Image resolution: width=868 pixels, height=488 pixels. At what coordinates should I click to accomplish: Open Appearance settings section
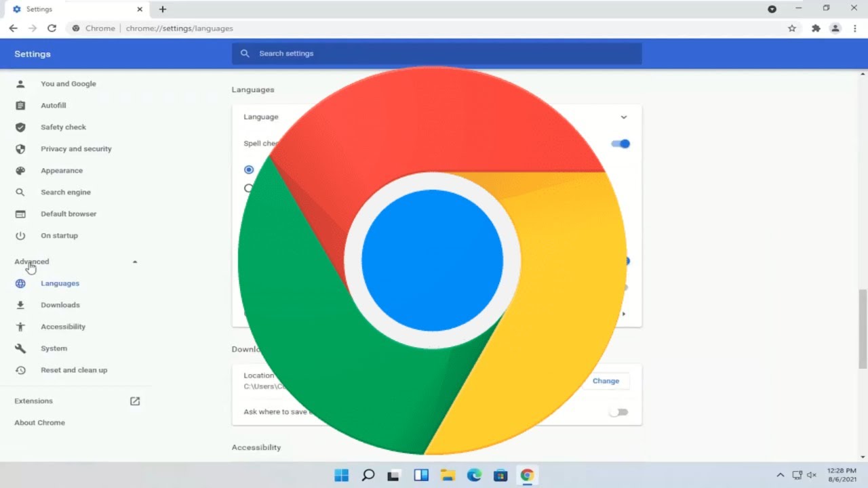coord(62,171)
